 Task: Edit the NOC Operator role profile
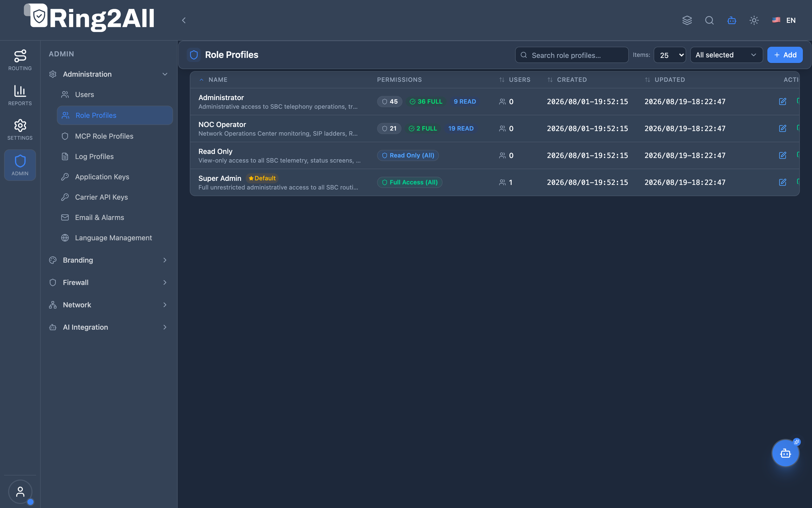click(x=783, y=128)
